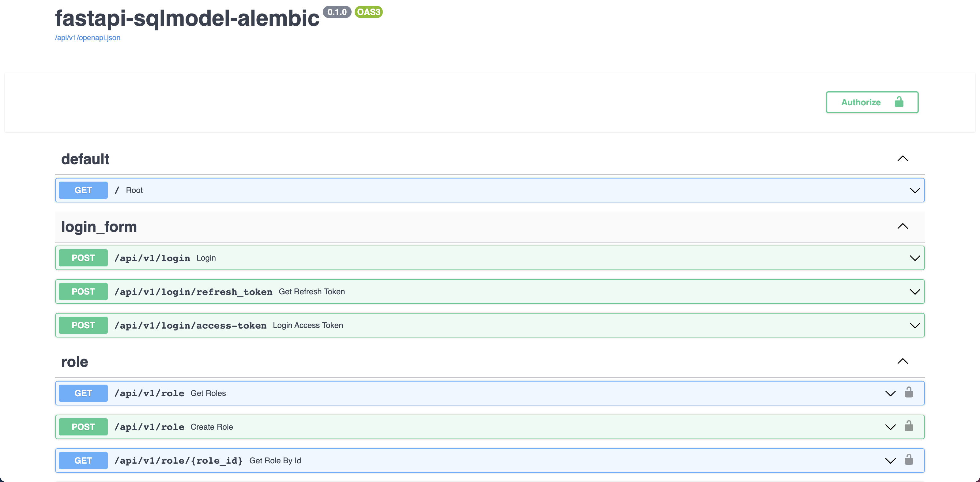The height and width of the screenshot is (482, 980).
Task: Expand the Get Roles endpoint chevron
Action: [x=890, y=394]
